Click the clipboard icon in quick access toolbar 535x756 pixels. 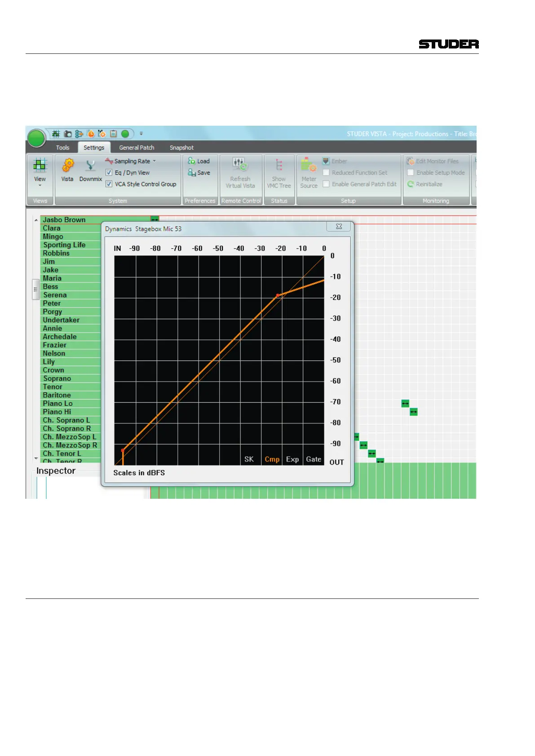coord(113,134)
